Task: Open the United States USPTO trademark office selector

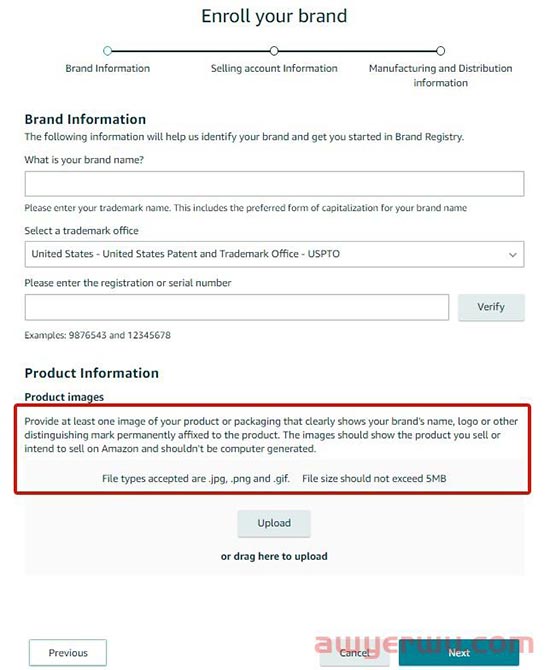Action: [x=274, y=254]
